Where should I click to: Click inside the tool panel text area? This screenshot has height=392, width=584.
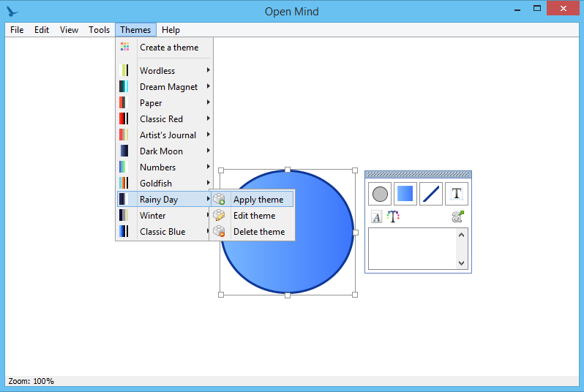412,249
